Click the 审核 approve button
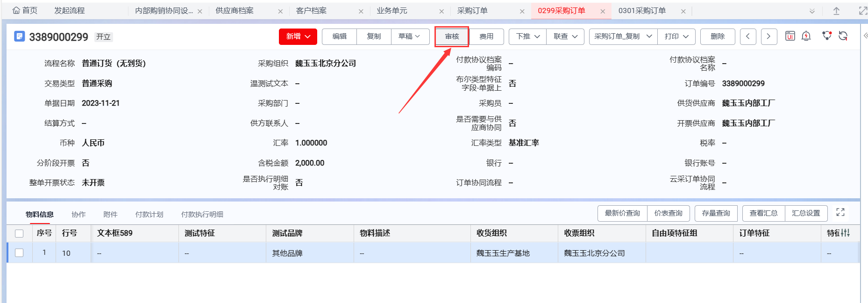The height and width of the screenshot is (303, 868). (x=452, y=36)
